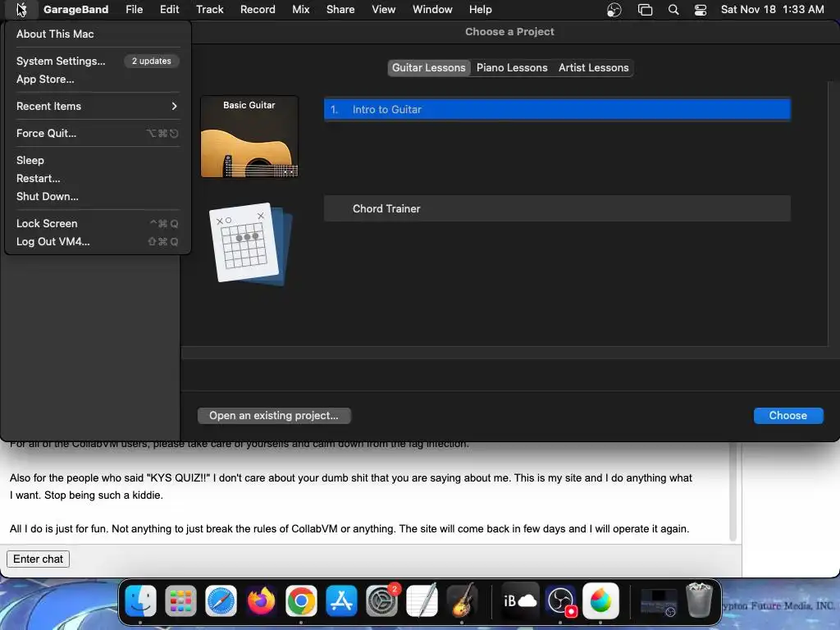
Task: Open the Share menu
Action: tap(340, 10)
